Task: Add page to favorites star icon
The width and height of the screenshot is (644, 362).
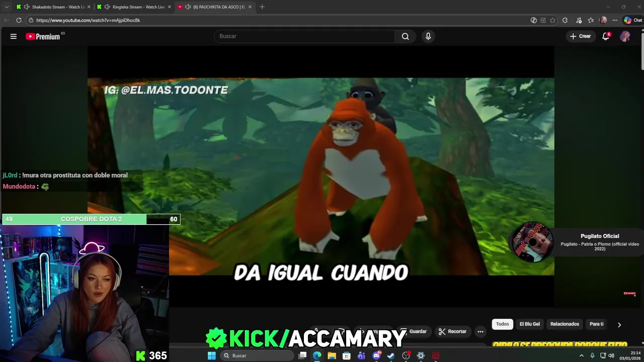Action: click(x=552, y=20)
